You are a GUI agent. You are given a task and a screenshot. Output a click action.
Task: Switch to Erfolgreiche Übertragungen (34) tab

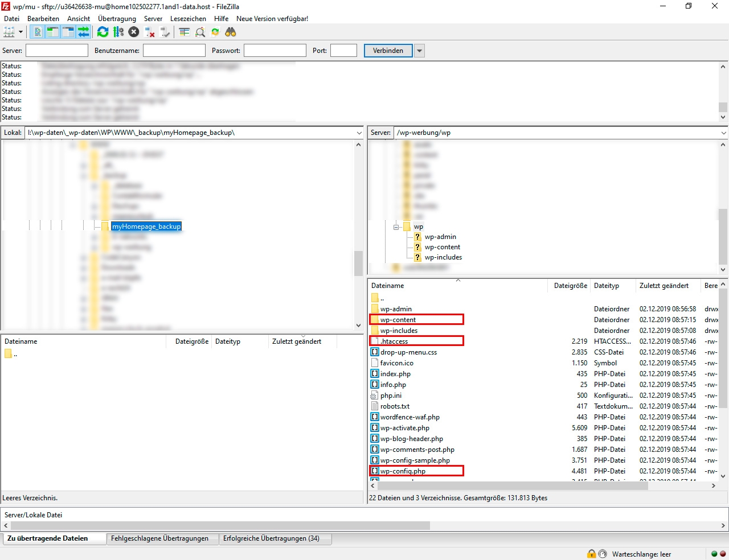(x=275, y=538)
